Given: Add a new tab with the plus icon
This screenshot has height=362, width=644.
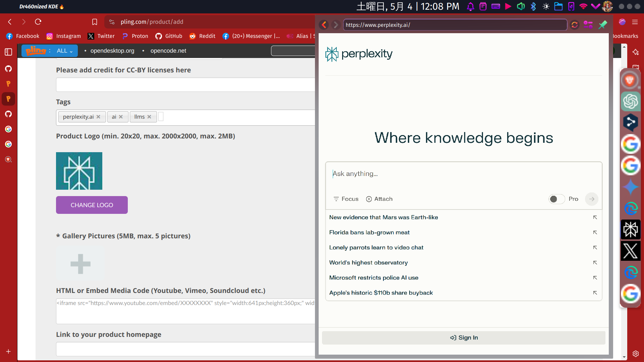Looking at the screenshot, I should tap(8, 351).
